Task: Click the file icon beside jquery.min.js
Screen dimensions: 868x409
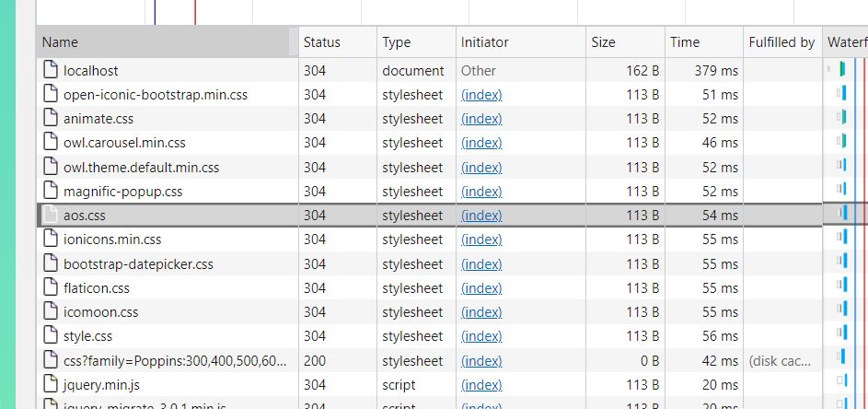Action: pyautogui.click(x=51, y=384)
